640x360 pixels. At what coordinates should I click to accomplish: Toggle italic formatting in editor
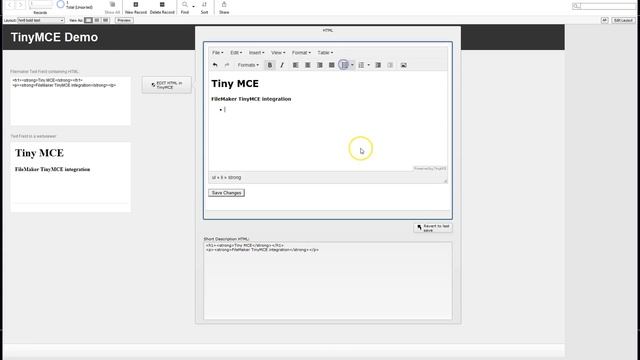point(282,65)
